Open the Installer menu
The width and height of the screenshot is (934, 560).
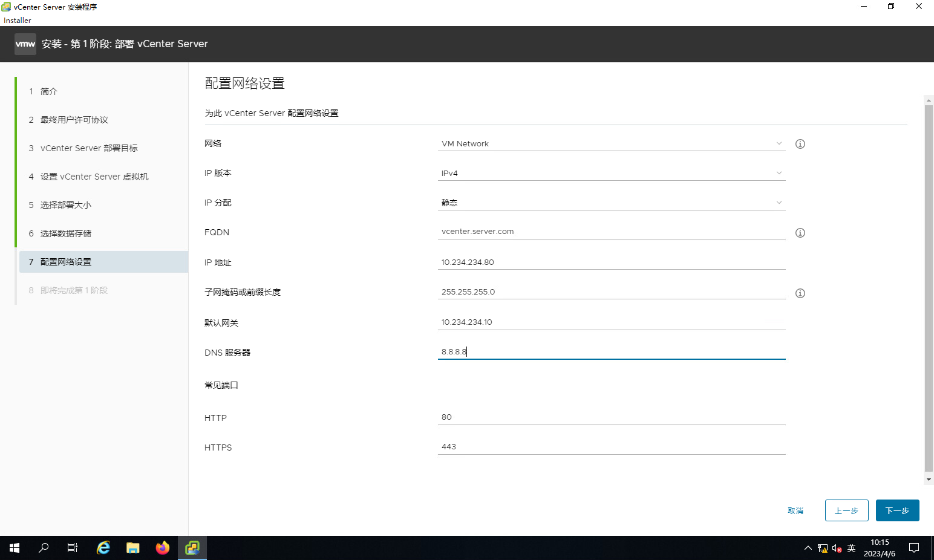[x=18, y=21]
